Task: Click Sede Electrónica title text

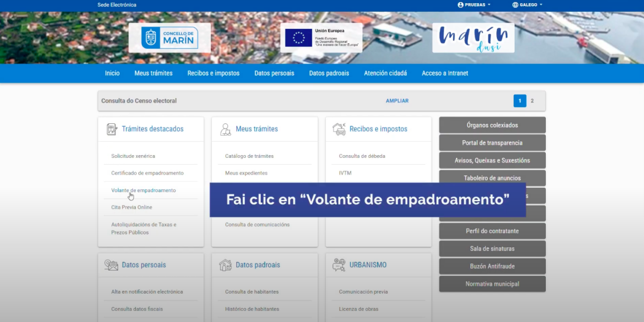Action: 117,5
